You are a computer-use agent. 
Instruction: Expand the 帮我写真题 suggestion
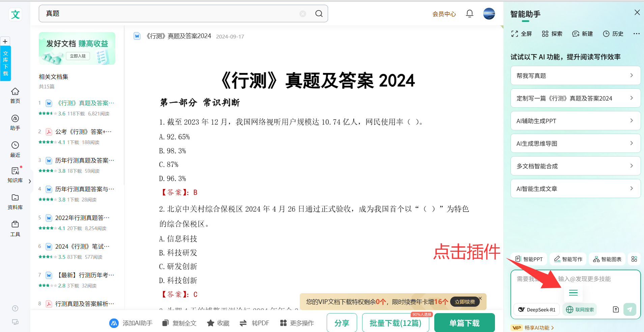575,76
